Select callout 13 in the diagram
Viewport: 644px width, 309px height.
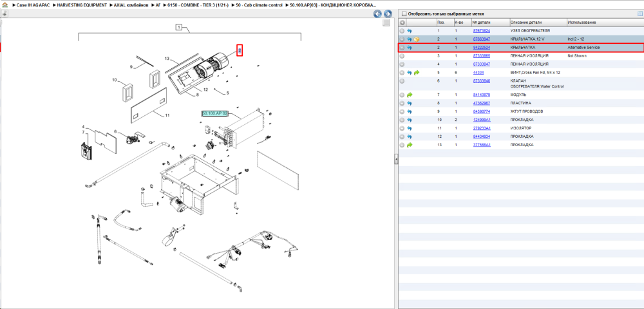[167, 59]
